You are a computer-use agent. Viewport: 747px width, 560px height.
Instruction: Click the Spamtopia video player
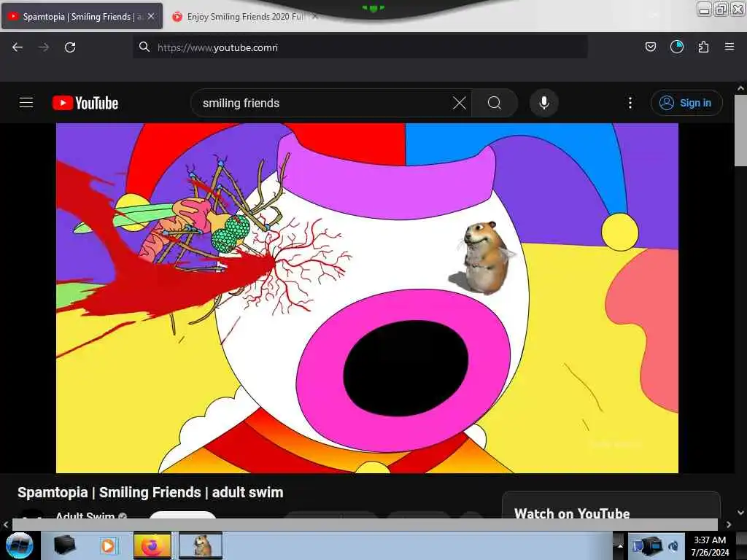pyautogui.click(x=367, y=298)
